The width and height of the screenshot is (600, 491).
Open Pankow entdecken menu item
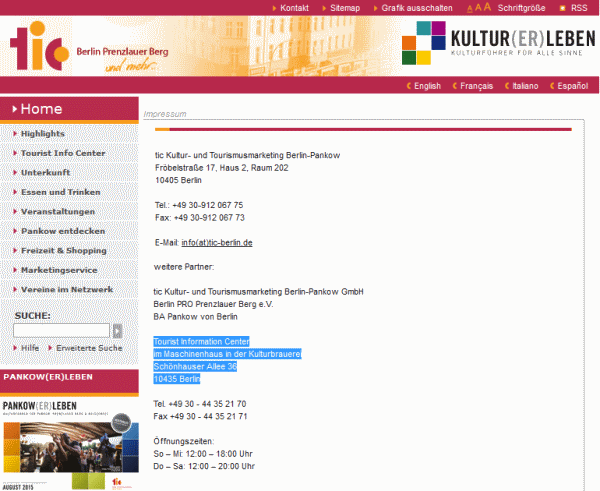tap(63, 231)
